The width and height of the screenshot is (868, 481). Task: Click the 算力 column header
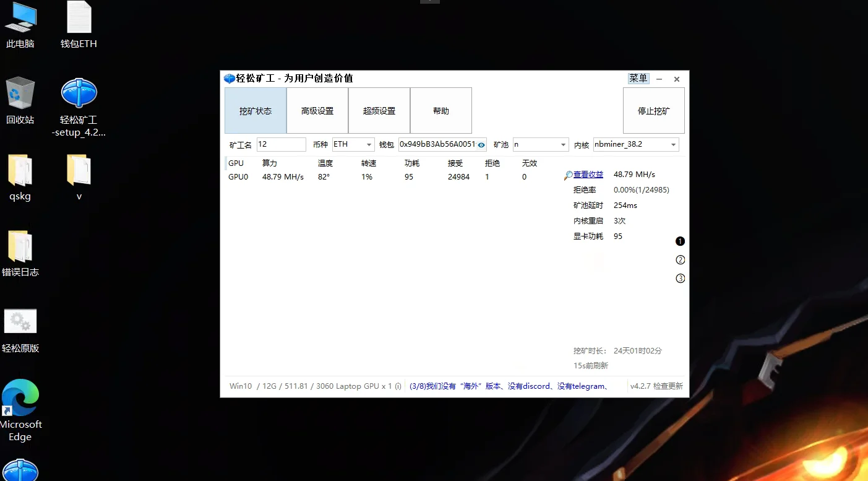tap(270, 163)
